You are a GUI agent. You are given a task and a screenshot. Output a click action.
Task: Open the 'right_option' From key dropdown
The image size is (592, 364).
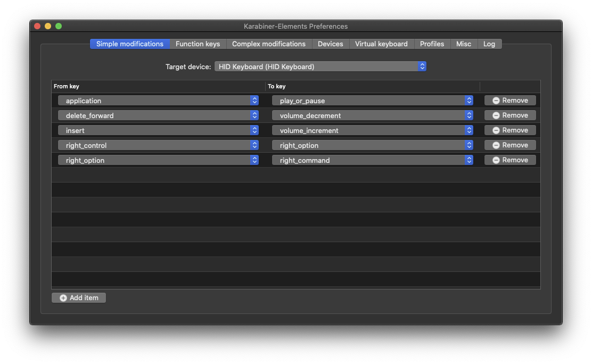158,160
